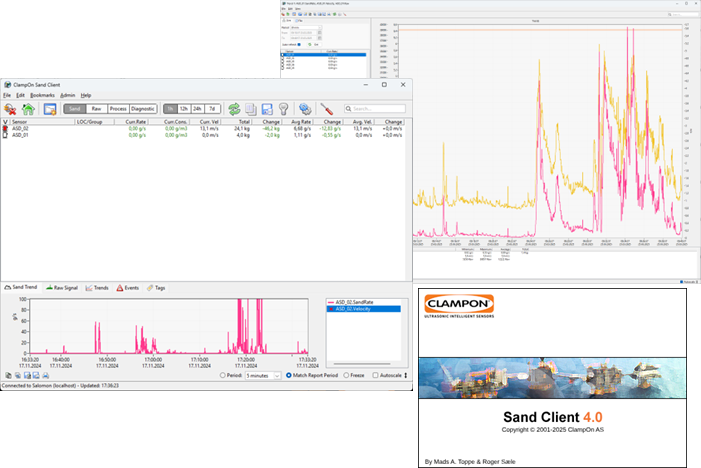701x468 pixels.
Task: Select the ASD_02 sensor row
Action: pos(203,129)
